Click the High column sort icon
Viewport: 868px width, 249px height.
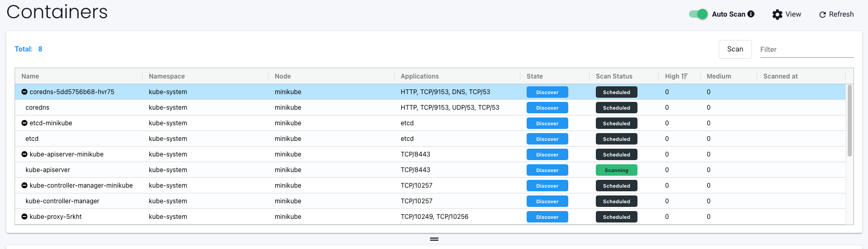tap(684, 76)
